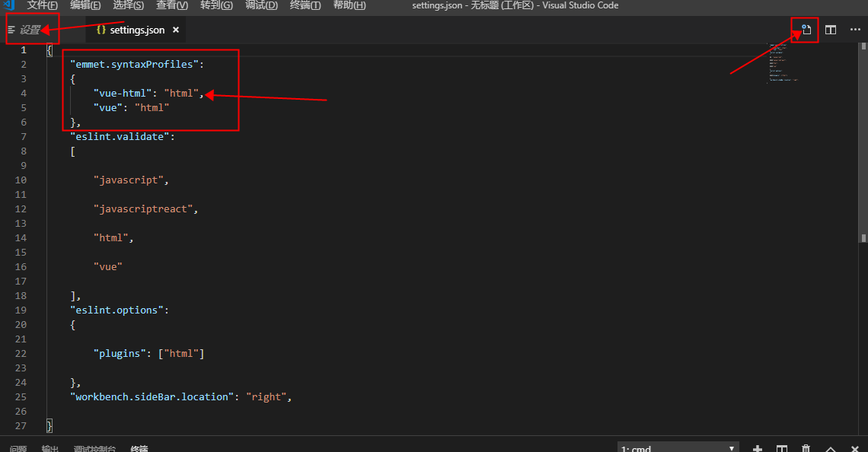Click line number 13 in the gutter
Screen dimensions: 868x452
(x=21, y=223)
